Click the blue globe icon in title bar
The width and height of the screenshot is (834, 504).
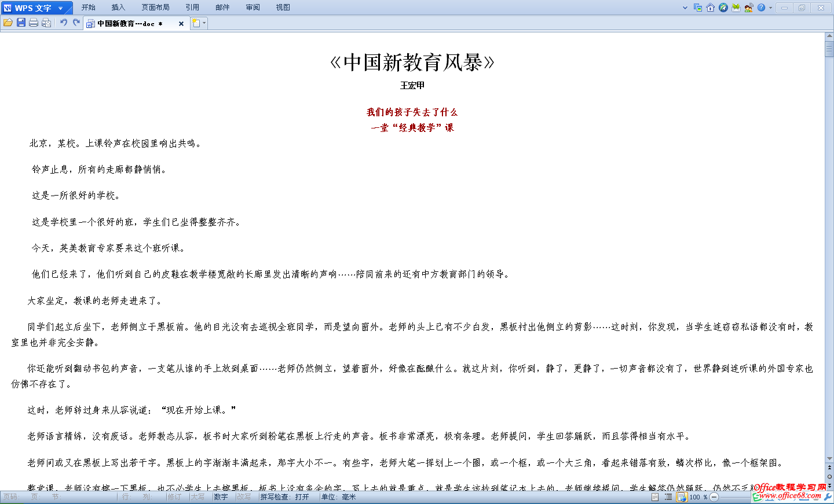tap(723, 8)
